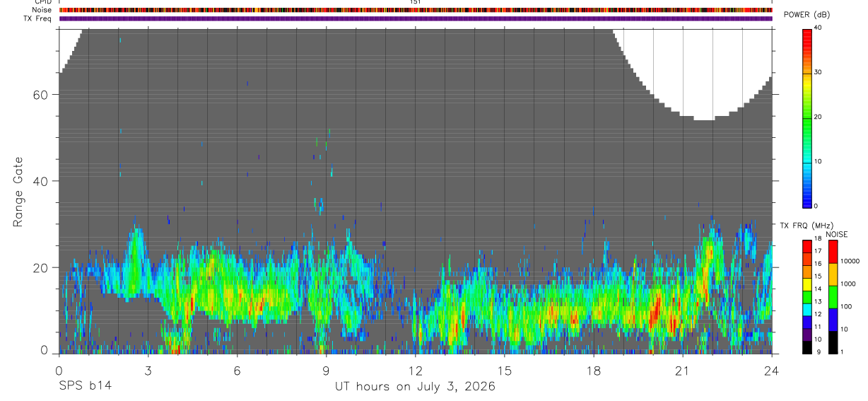This screenshot has width=868, height=401.
Task: Click the "0" hour tick label
Action: pos(59,370)
